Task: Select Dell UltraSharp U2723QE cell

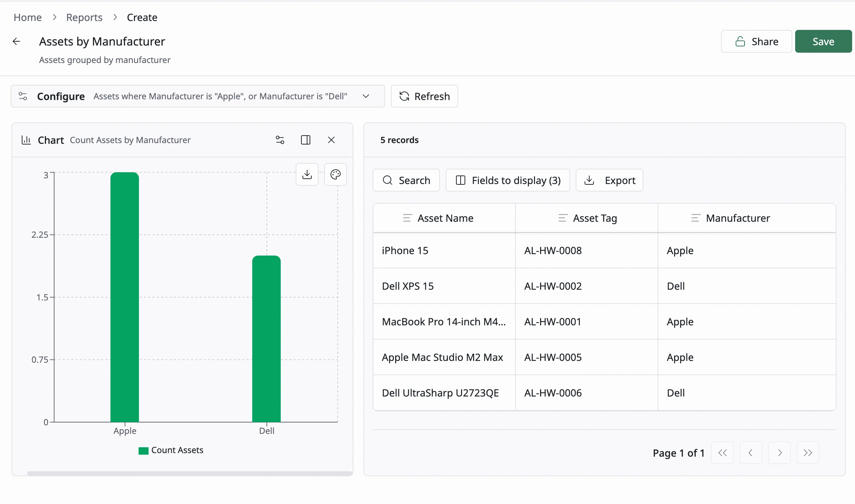Action: click(444, 393)
